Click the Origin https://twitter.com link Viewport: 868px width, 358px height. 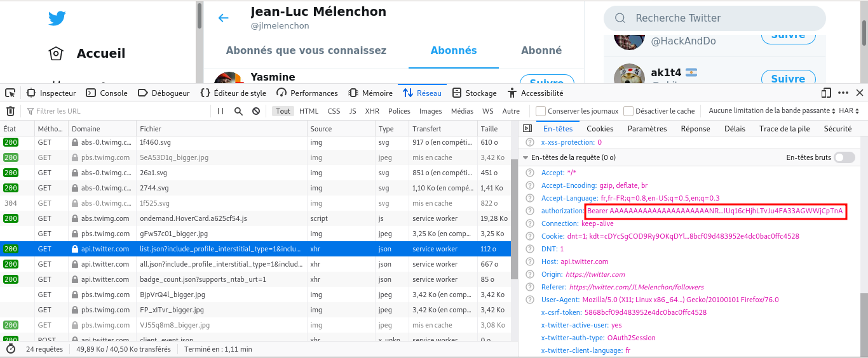(597, 274)
